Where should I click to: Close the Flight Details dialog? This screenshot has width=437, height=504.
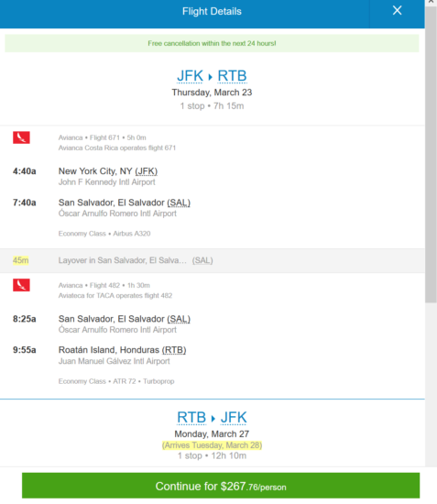pyautogui.click(x=398, y=11)
